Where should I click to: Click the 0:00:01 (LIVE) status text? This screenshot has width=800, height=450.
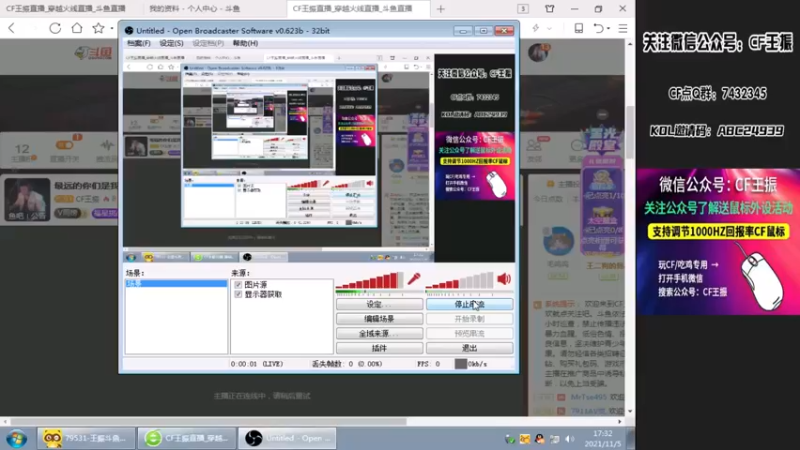click(x=257, y=364)
